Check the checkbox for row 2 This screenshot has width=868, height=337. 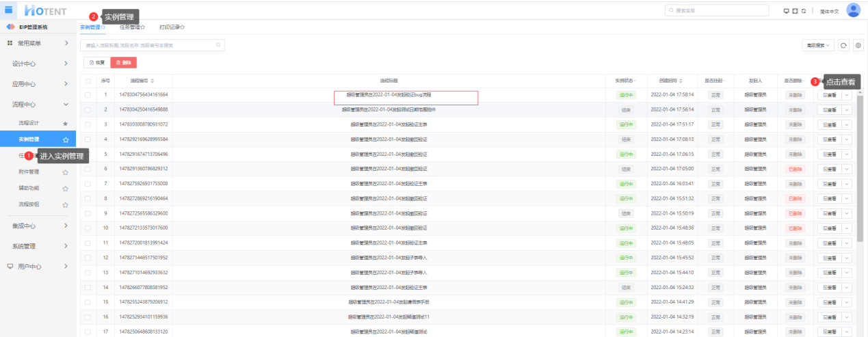[88, 109]
